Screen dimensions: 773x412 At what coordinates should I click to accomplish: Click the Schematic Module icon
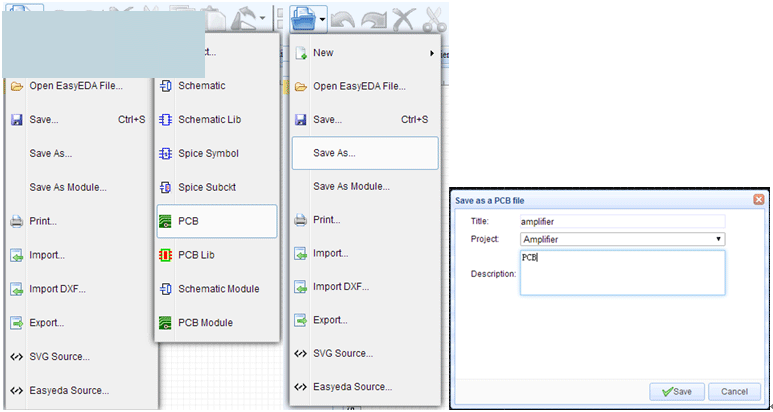tap(166, 289)
